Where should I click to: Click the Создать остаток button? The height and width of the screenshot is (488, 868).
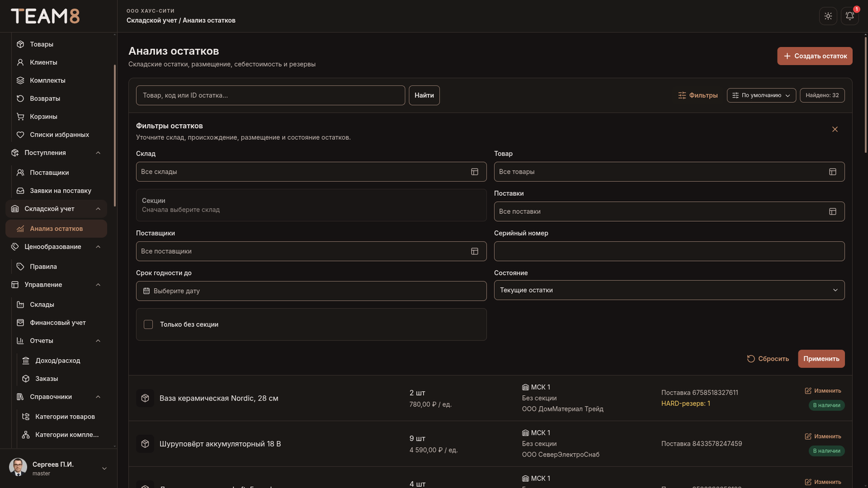[x=814, y=56]
